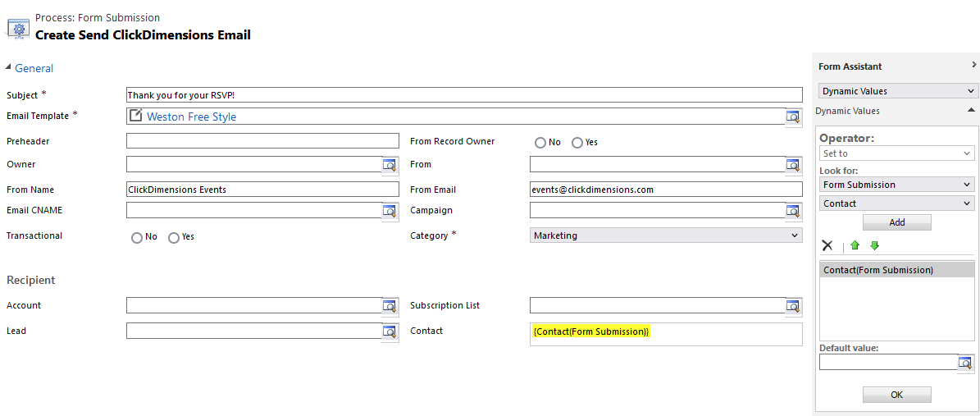Collapse the General section

(8, 67)
